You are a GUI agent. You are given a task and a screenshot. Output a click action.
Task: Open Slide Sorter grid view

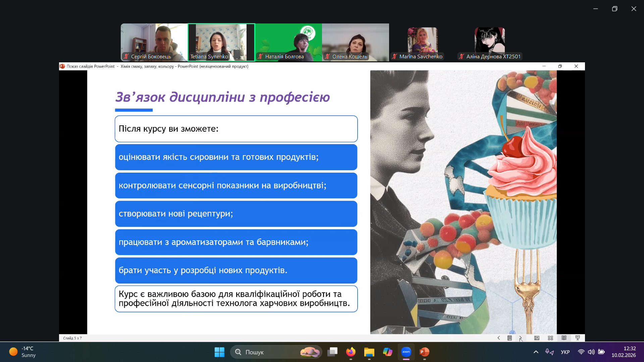point(550,338)
